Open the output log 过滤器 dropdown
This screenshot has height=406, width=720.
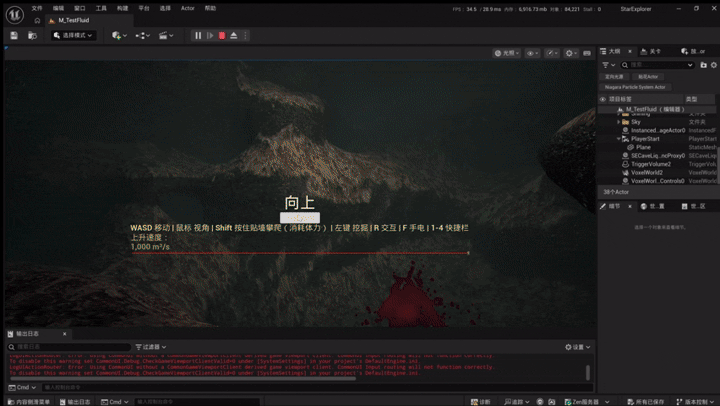(151, 347)
